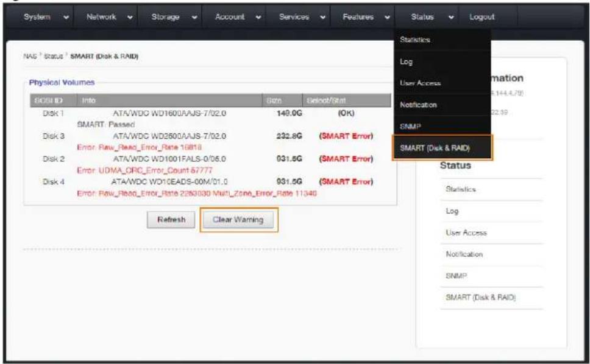
Task: Expand Features dropdown arrow
Action: pos(387,17)
